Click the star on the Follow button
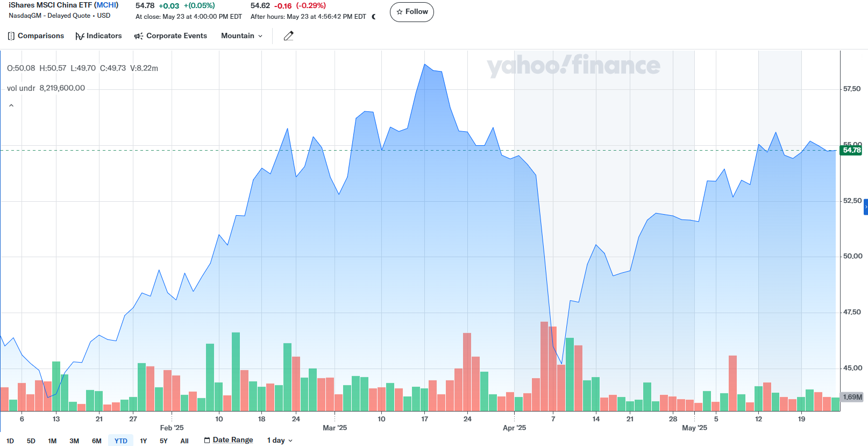Screen dimensions: 868x446 pyautogui.click(x=400, y=12)
